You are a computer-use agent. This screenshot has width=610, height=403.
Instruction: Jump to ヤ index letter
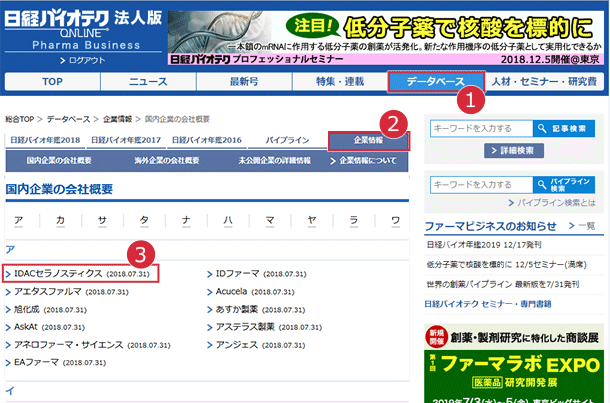(x=312, y=221)
